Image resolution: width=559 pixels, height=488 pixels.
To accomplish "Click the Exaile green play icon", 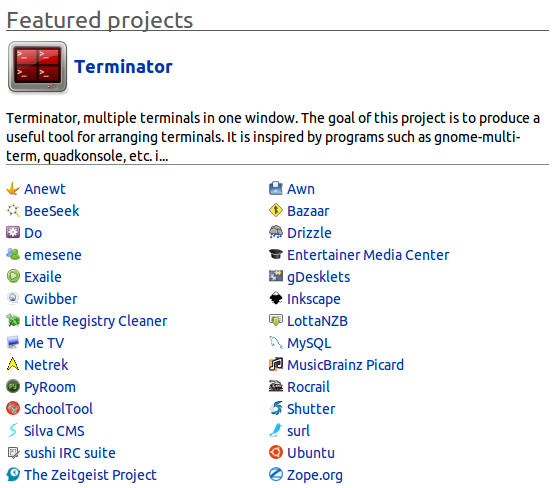I will [x=13, y=276].
